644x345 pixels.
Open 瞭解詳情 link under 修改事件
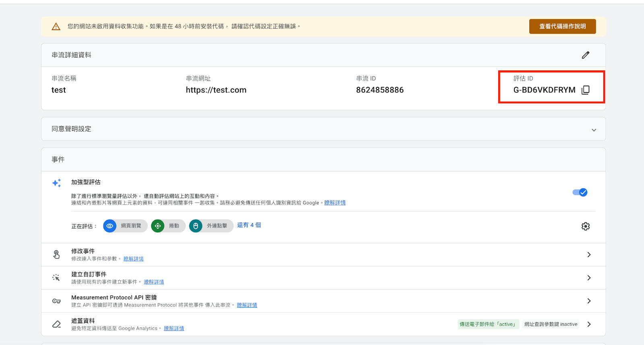coord(134,259)
